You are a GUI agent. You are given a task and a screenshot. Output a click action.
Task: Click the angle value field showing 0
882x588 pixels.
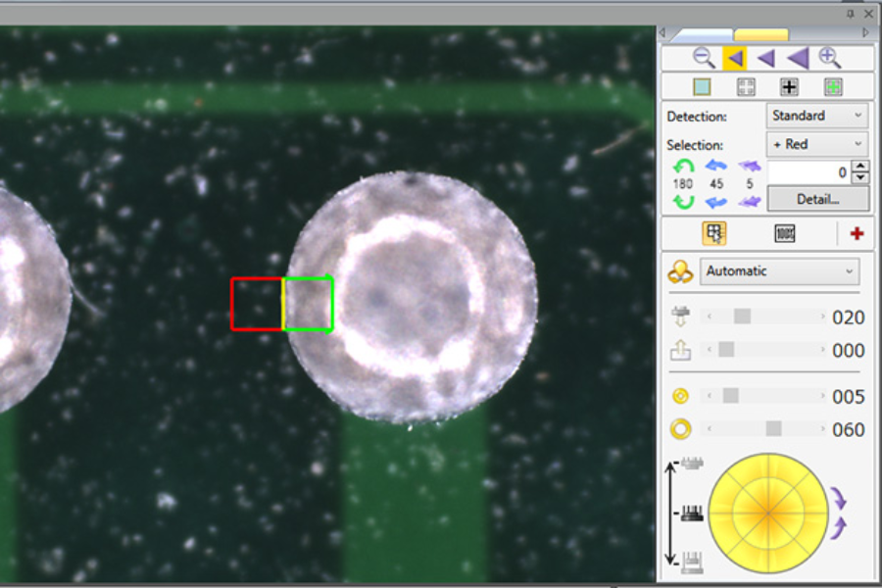point(809,172)
